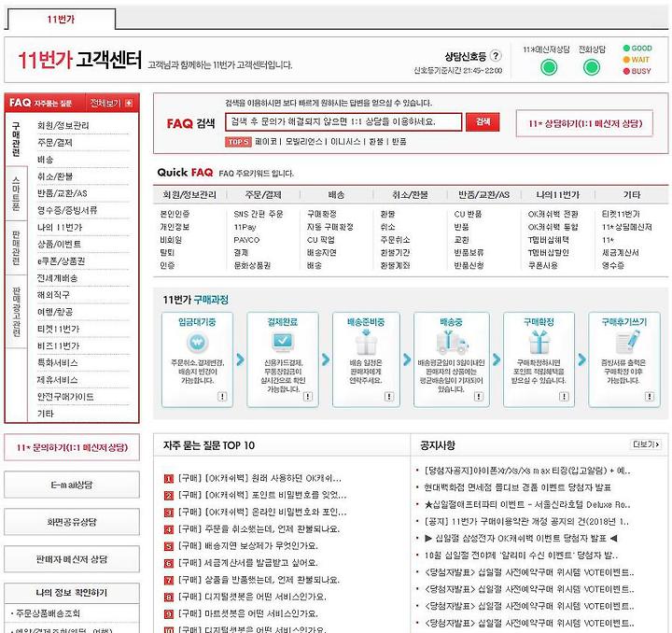Screen dimensions: 672x633
Task: Open the 판매자 메신저 상담 button
Action: 72,559
